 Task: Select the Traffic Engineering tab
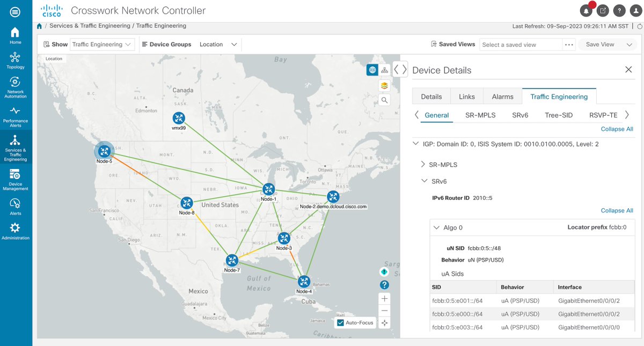pyautogui.click(x=559, y=97)
